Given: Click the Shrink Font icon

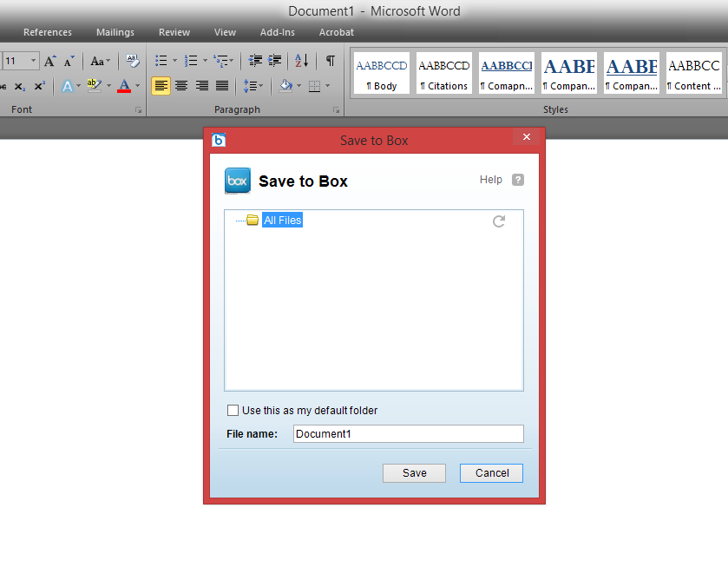Looking at the screenshot, I should coord(69,61).
